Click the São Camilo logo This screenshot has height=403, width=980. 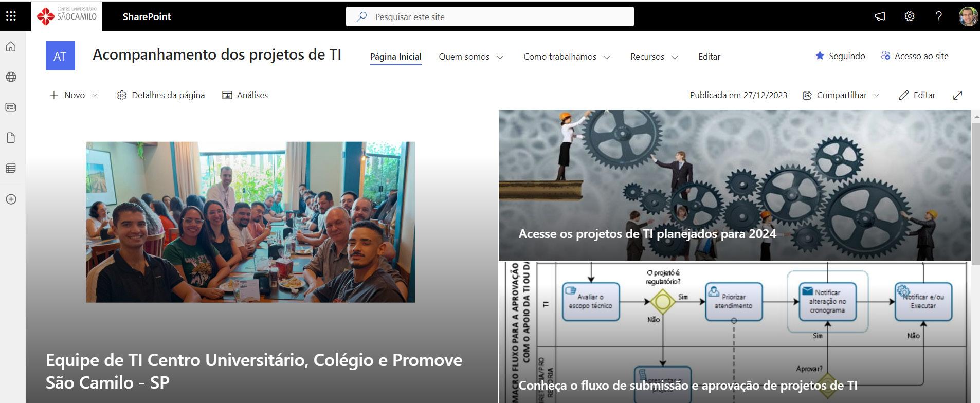coord(67,16)
